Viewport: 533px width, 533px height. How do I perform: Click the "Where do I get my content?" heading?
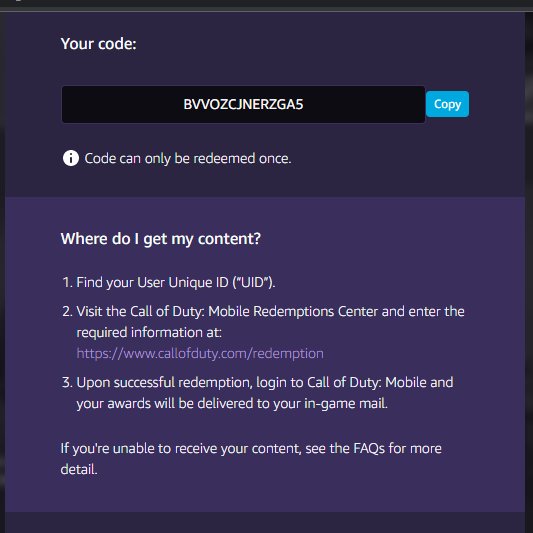click(x=161, y=239)
